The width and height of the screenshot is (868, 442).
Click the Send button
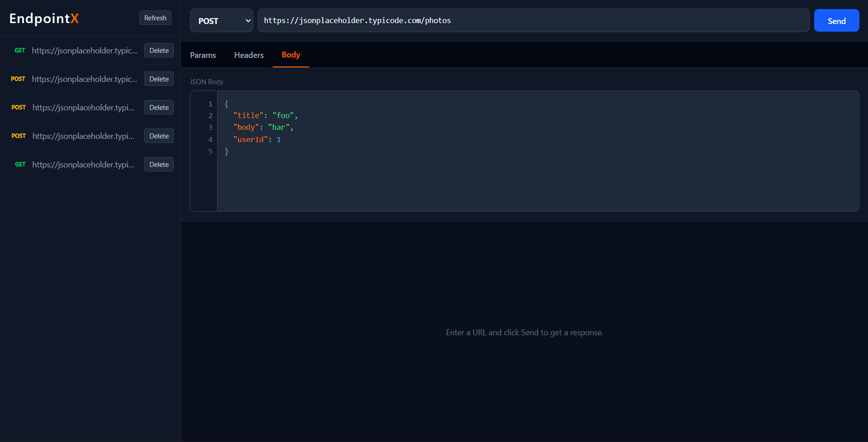click(x=836, y=20)
